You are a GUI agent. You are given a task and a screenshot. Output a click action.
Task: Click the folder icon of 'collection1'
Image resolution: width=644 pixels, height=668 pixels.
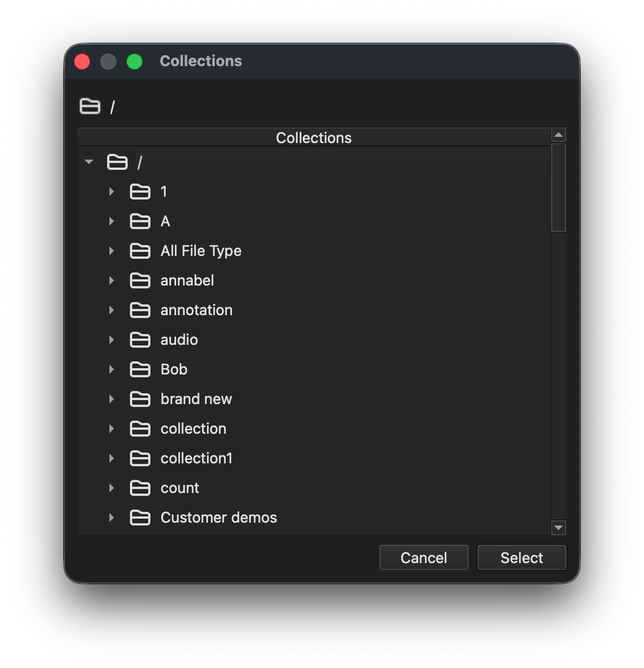point(140,458)
